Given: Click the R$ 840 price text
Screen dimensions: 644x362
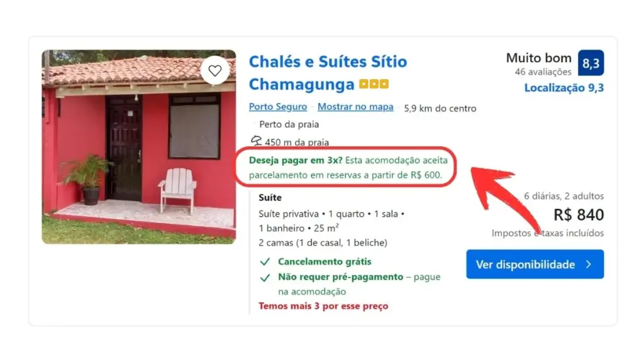Looking at the screenshot, I should coord(579,215).
